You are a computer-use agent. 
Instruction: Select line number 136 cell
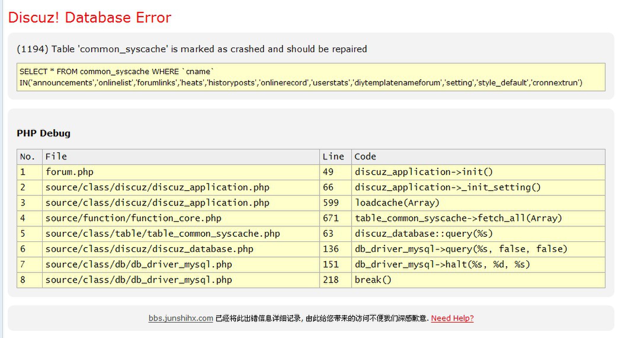[335, 249]
